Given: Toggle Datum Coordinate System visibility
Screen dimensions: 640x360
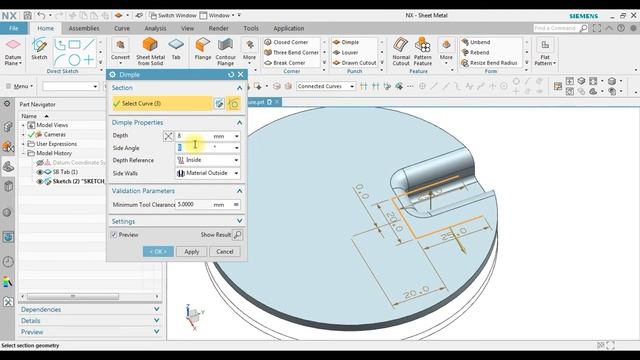Looking at the screenshot, I should point(40,162).
